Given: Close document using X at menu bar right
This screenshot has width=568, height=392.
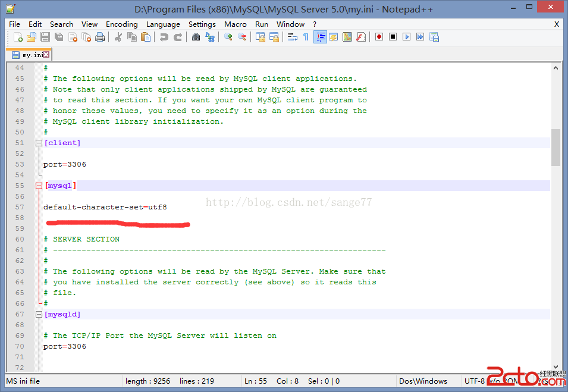Looking at the screenshot, I should pyautogui.click(x=557, y=24).
